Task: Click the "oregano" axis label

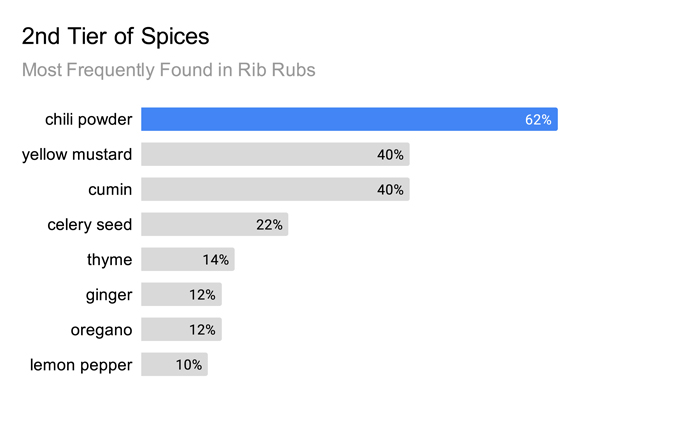Action: pyautogui.click(x=101, y=329)
